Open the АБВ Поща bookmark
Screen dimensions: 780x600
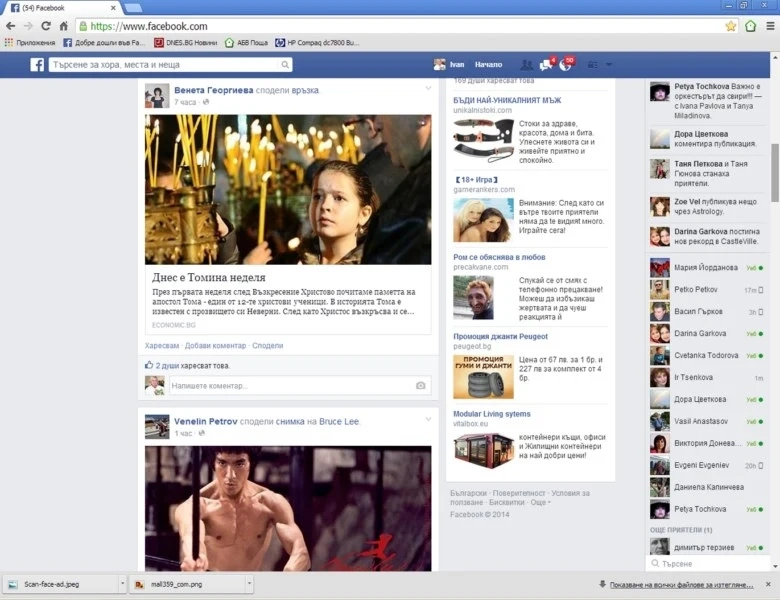pos(247,43)
